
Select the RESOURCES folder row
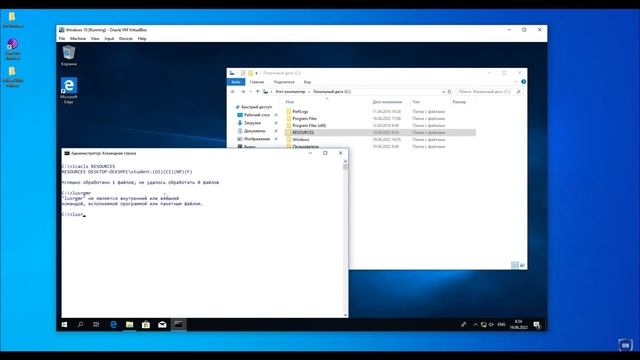(x=380, y=132)
